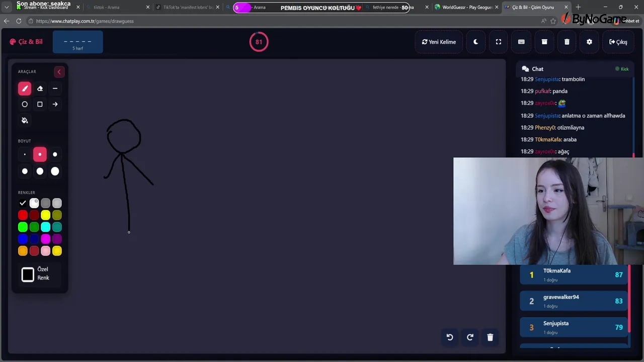644x362 pixels.
Task: Switch to TikTok'ta 'manifest kıbrıs' tab
Action: click(187, 8)
